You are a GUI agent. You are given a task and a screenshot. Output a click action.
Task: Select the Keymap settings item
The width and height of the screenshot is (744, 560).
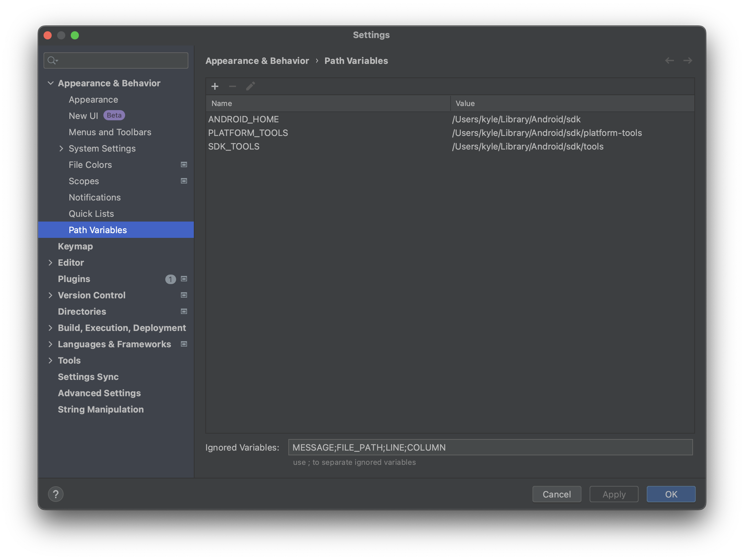pyautogui.click(x=75, y=246)
